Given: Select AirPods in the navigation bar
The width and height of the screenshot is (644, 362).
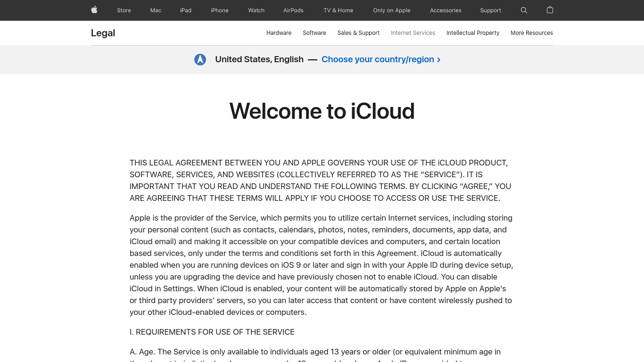Looking at the screenshot, I should coord(293,10).
